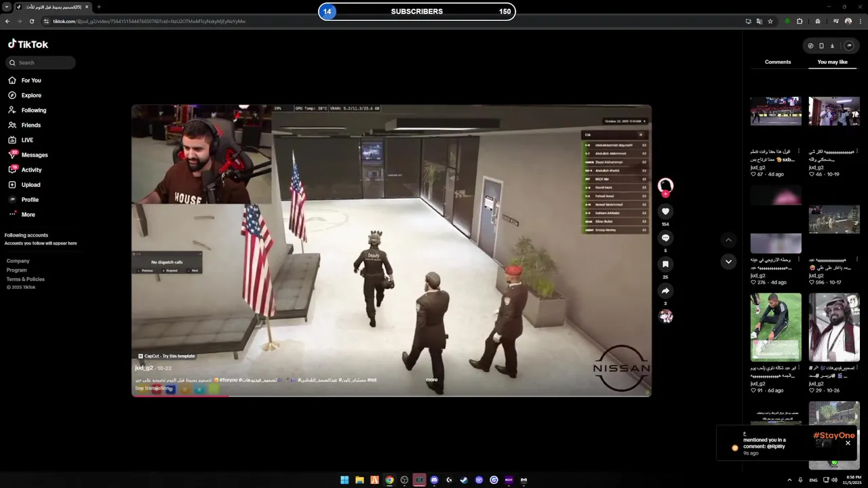Screen dimensions: 868x488
Task: Click the translate page icon
Action: tap(759, 21)
